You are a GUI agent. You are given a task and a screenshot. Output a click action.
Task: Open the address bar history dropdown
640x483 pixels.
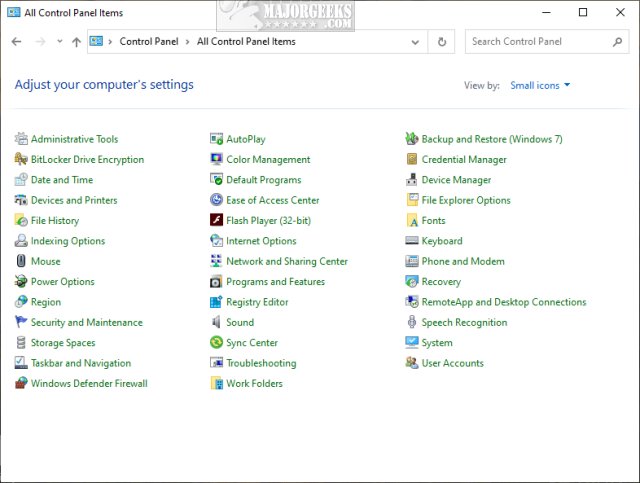point(414,42)
